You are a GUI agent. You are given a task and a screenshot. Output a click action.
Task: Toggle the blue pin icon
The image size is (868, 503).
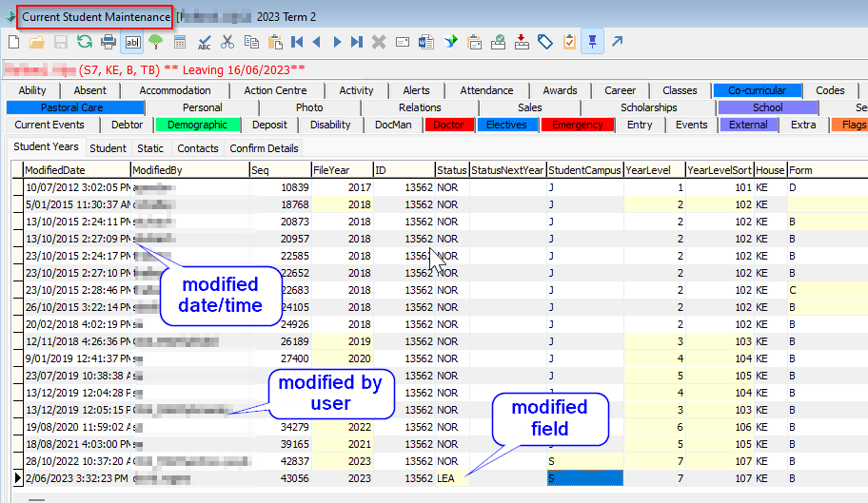click(593, 42)
